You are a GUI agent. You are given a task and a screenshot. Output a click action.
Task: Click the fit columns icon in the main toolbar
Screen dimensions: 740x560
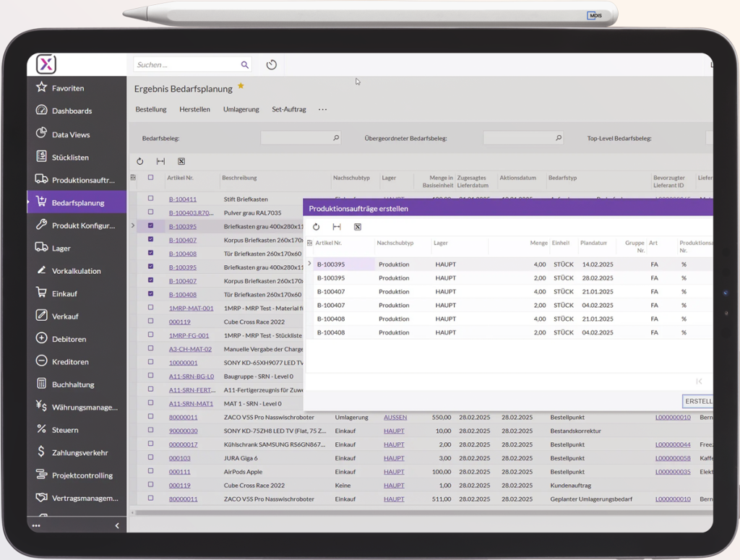pyautogui.click(x=160, y=161)
